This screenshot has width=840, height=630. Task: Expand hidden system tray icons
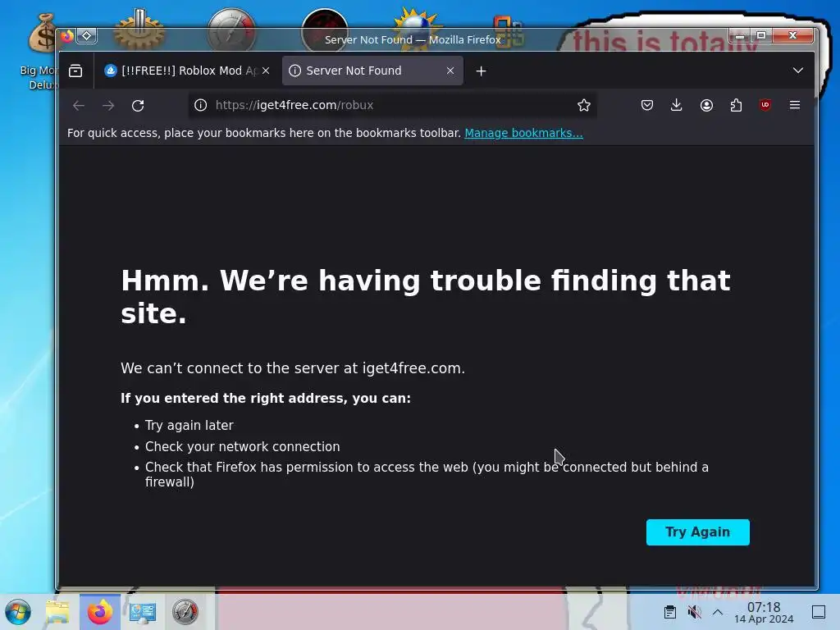point(718,612)
